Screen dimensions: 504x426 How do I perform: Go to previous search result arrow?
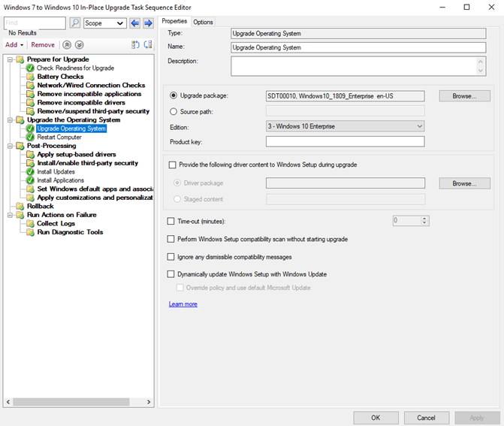tap(135, 23)
